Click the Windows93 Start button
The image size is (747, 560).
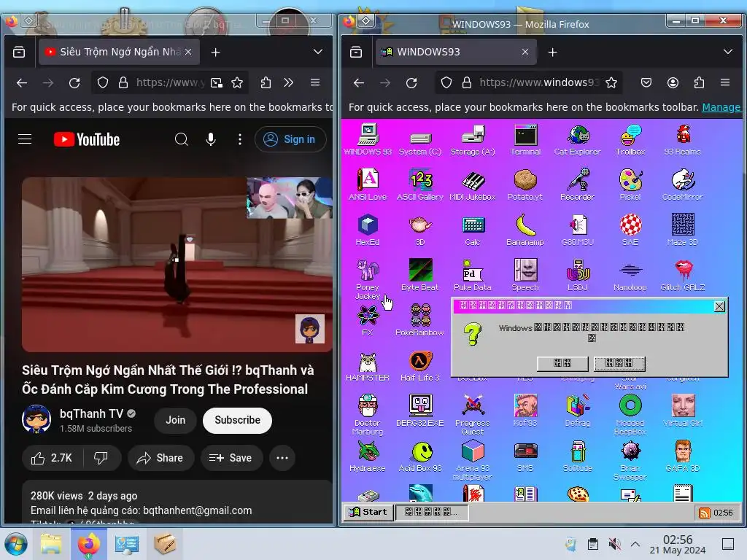coord(368,512)
